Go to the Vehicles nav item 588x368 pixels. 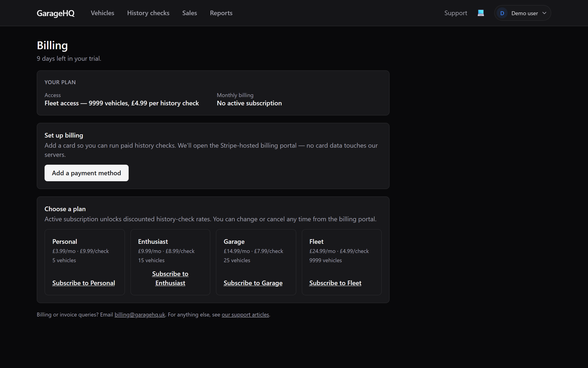[x=102, y=13]
